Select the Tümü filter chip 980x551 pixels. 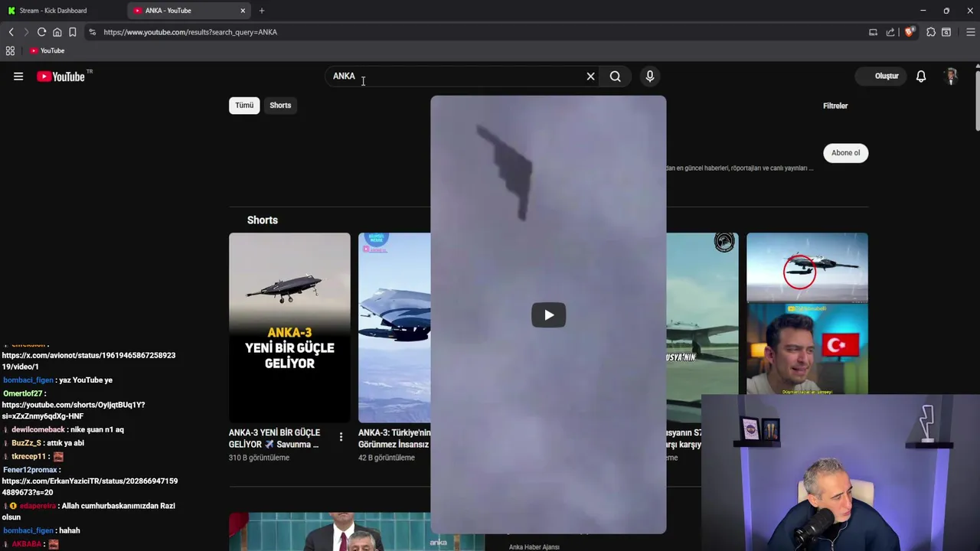tap(244, 106)
